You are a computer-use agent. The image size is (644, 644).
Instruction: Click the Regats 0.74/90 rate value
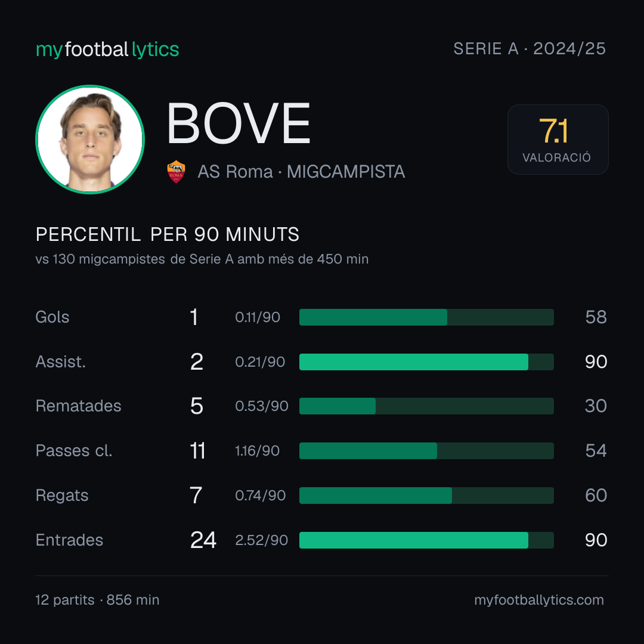point(261,496)
